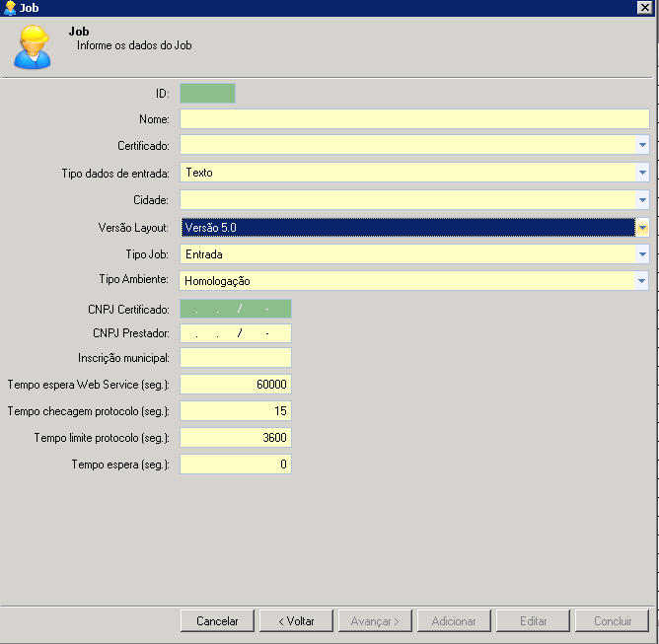Click the Inscrição municipal field
Screen dimensions: 659x644
(235, 357)
